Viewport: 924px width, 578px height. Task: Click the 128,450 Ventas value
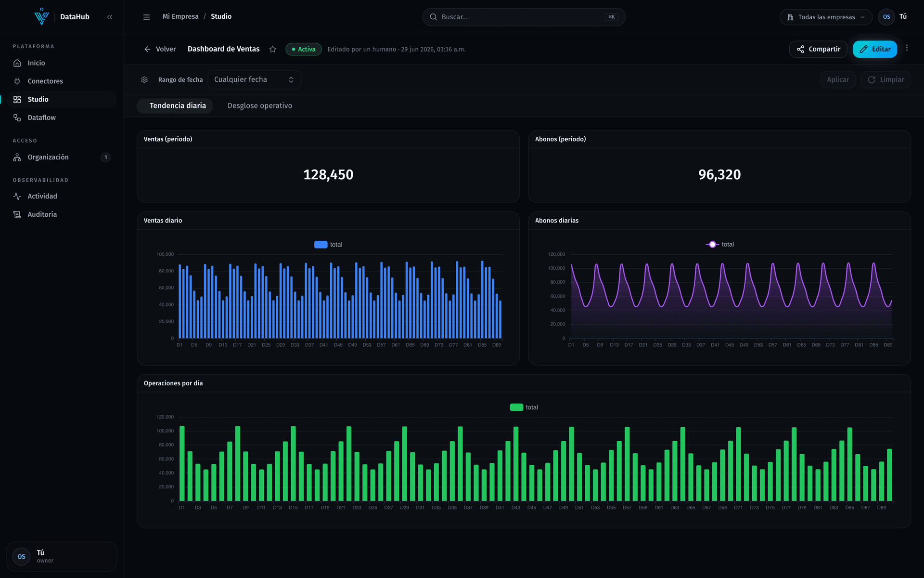coord(328,174)
